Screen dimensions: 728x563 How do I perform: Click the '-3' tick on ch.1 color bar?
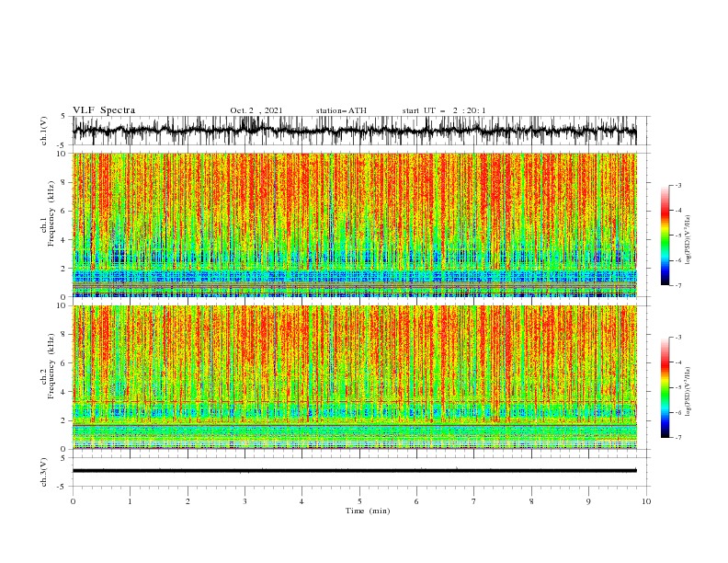coord(678,185)
